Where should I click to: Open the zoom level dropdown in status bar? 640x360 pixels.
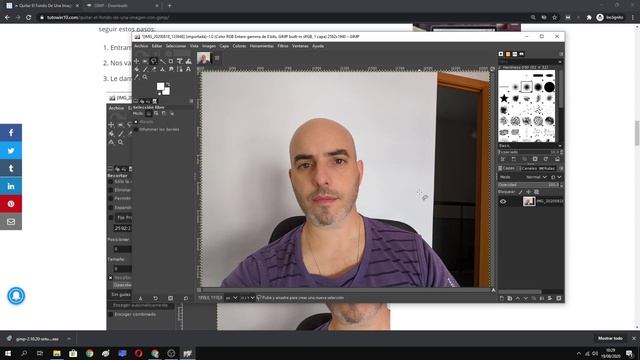[x=247, y=298]
